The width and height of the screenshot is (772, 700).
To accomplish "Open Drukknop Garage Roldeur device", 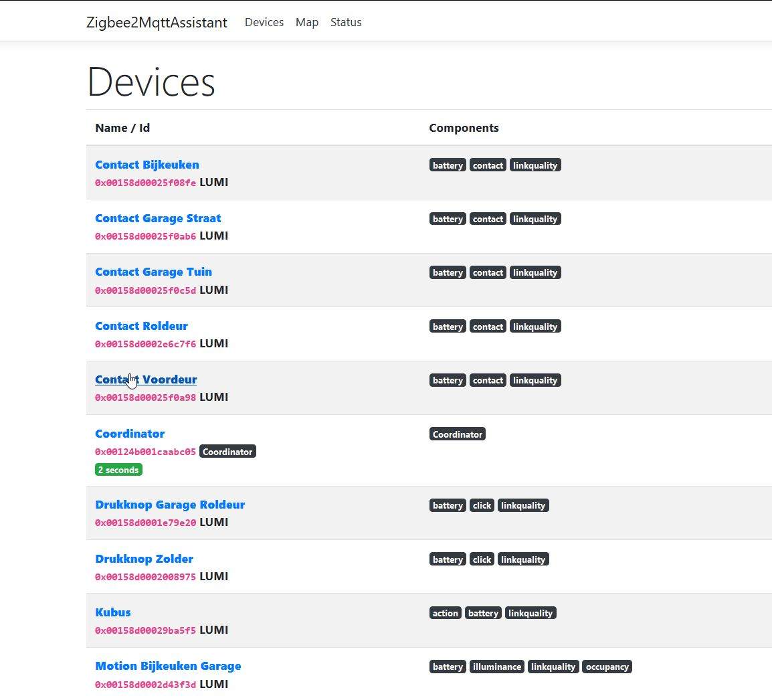I will coord(170,505).
